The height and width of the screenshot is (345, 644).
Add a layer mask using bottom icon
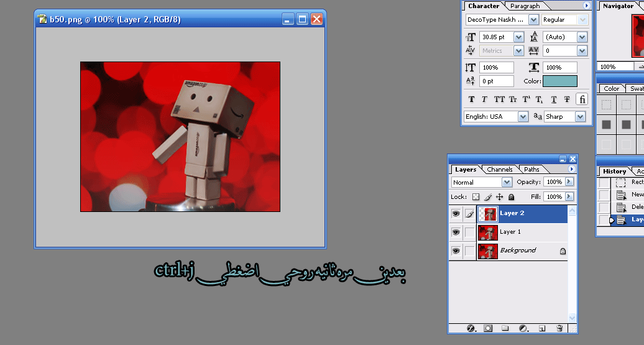(488, 328)
